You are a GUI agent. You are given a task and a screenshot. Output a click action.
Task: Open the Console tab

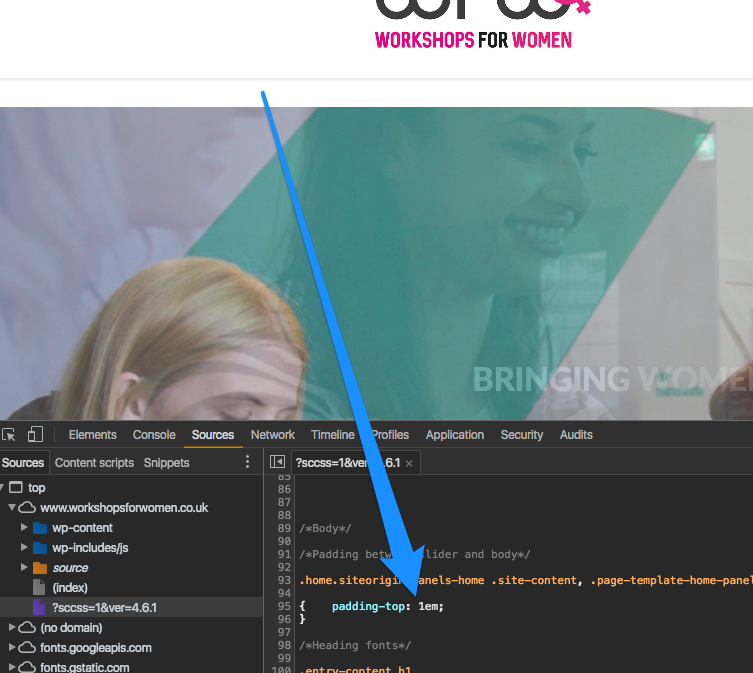[x=154, y=435]
